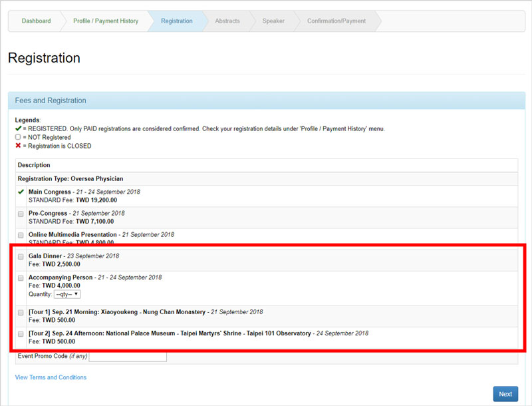Open the Speaker tab
This screenshot has height=406, width=532.
point(273,21)
